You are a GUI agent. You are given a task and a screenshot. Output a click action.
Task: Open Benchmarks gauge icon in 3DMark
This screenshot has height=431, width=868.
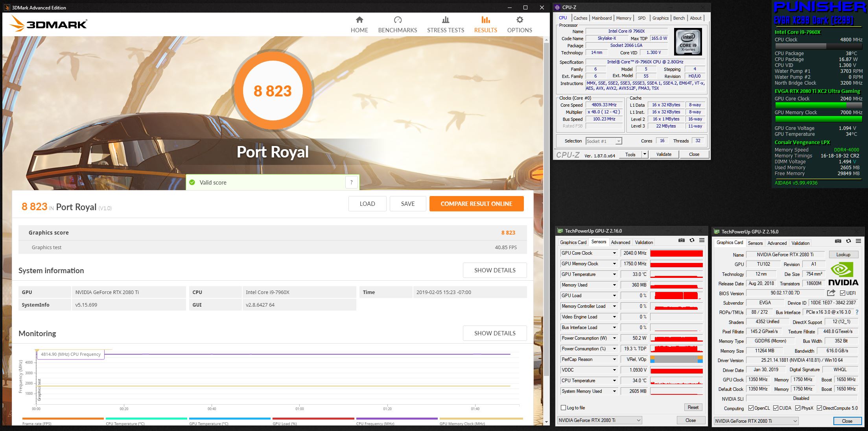pos(397,20)
